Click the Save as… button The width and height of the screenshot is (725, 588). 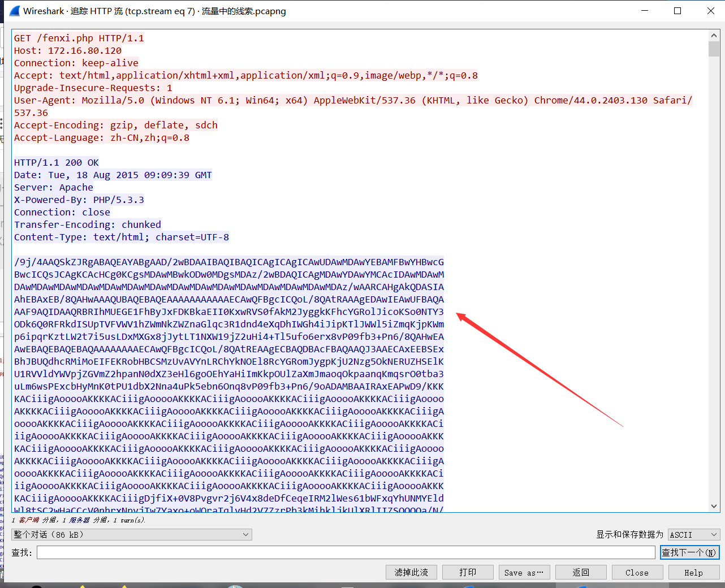point(524,572)
